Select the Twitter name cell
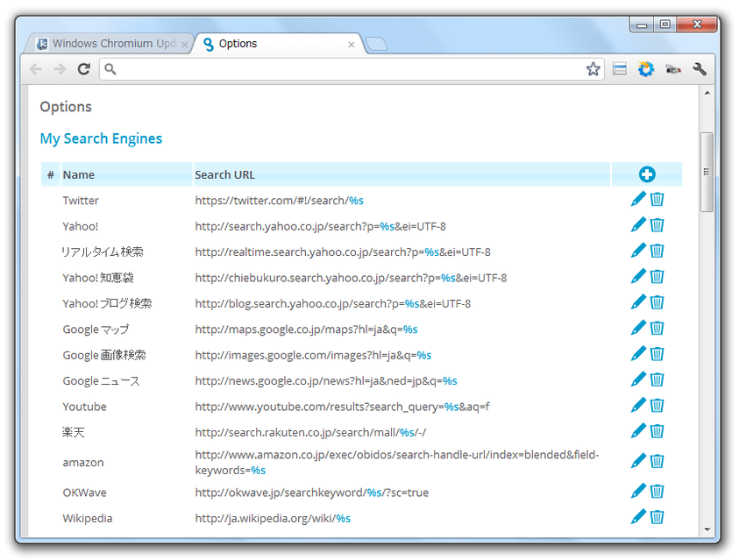The height and width of the screenshot is (560, 739). (81, 200)
